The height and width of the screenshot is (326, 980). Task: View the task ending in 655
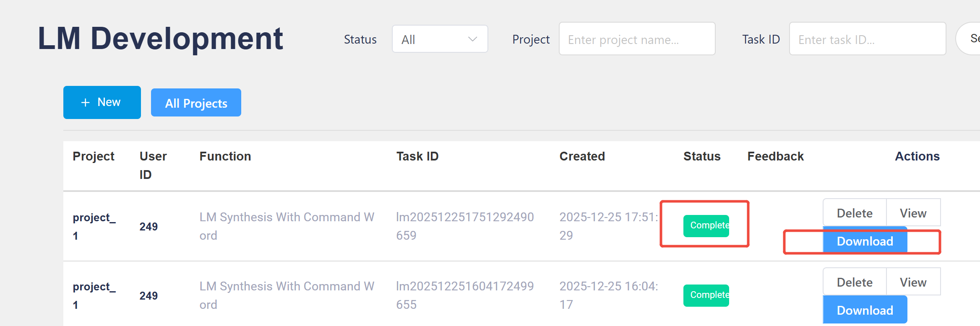click(913, 282)
